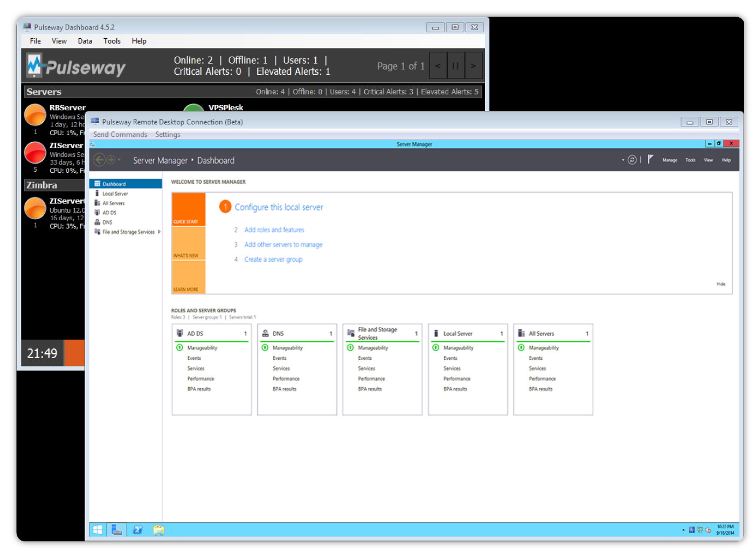Click the AD DS sidebar icon
756x560 pixels.
[97, 213]
